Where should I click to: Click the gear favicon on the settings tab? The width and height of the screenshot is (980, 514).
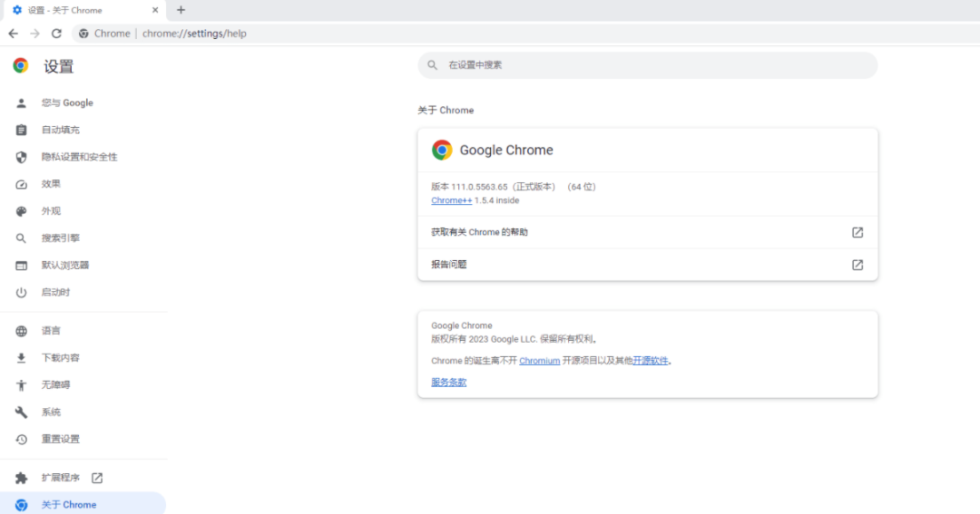coord(17,10)
